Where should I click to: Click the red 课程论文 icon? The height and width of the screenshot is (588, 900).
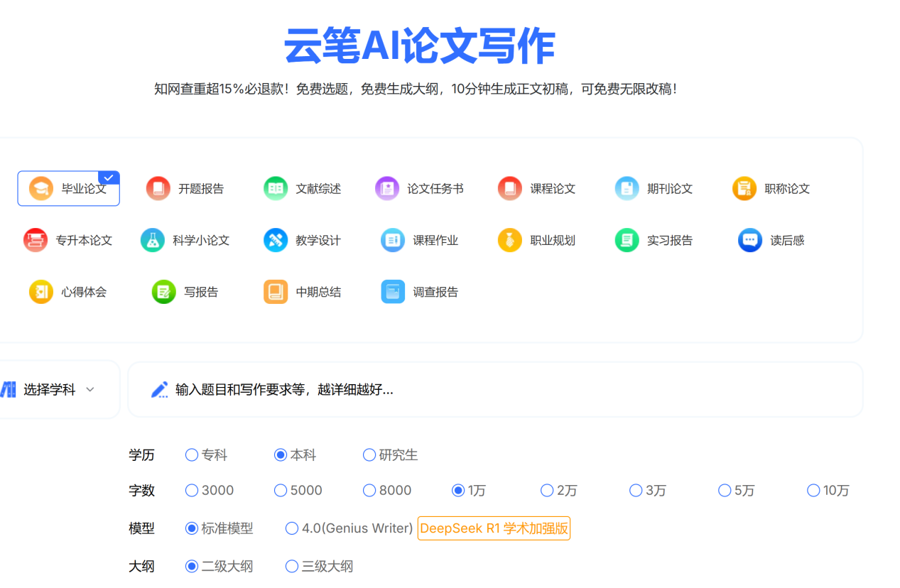click(x=510, y=188)
